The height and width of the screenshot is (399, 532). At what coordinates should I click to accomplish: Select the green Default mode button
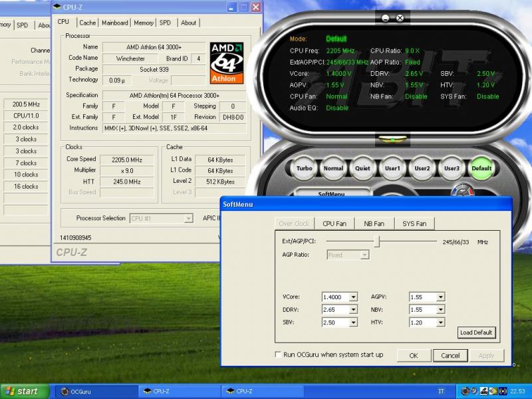(481, 168)
